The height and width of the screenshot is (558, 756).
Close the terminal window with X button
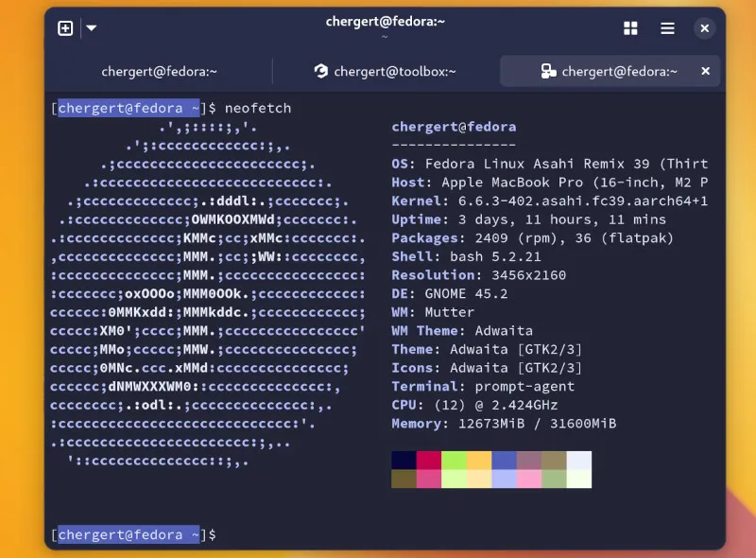[x=704, y=28]
